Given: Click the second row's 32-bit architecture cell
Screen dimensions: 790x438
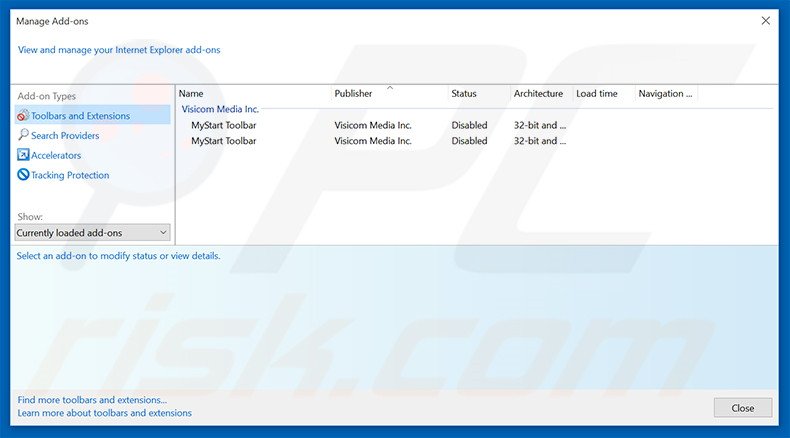Looking at the screenshot, I should pyautogui.click(x=540, y=141).
